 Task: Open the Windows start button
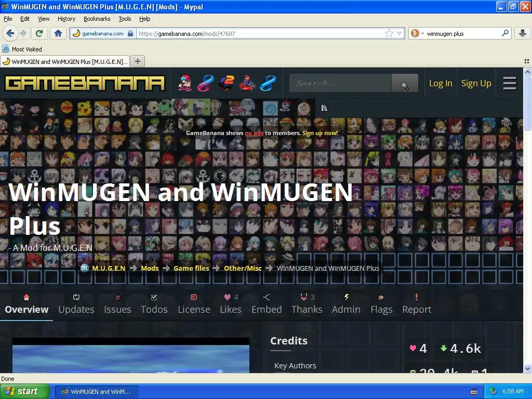pyautogui.click(x=24, y=392)
